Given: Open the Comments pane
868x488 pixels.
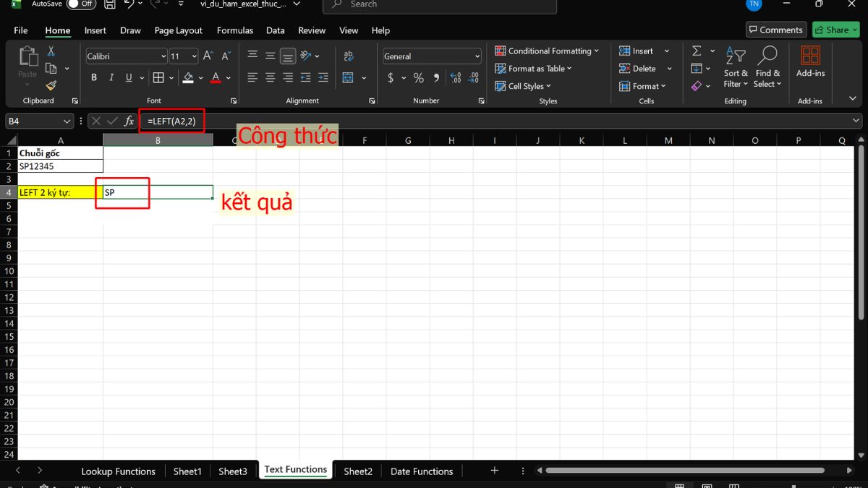Looking at the screenshot, I should [775, 30].
